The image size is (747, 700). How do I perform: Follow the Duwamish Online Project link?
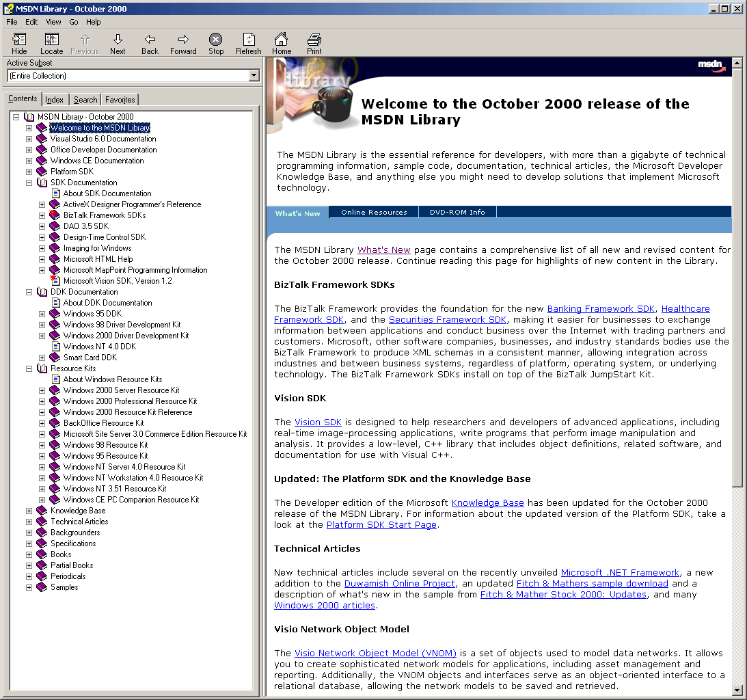(399, 584)
